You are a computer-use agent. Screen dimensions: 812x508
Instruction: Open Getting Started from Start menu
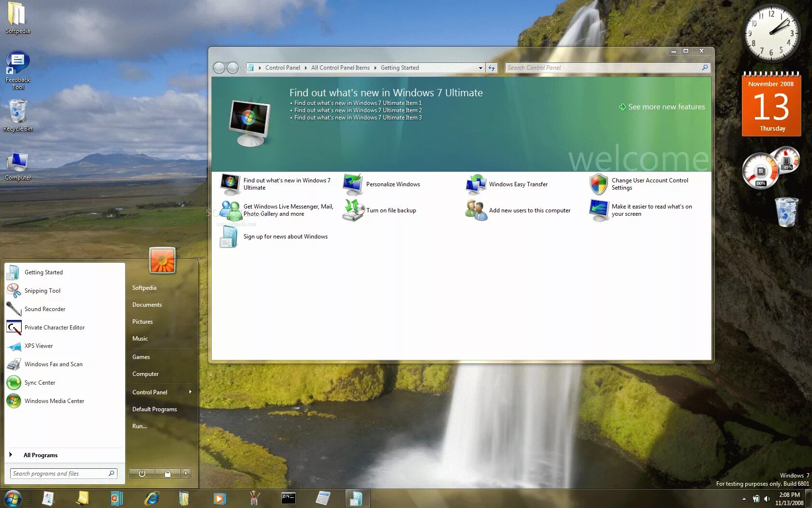64,272
